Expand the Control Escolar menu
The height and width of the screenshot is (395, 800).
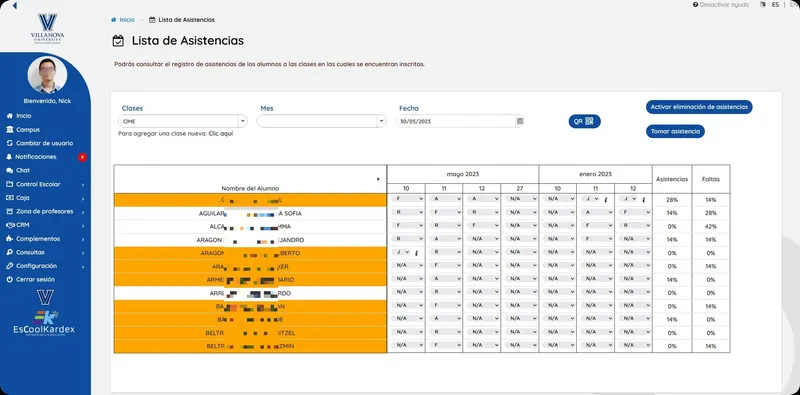[x=45, y=184]
